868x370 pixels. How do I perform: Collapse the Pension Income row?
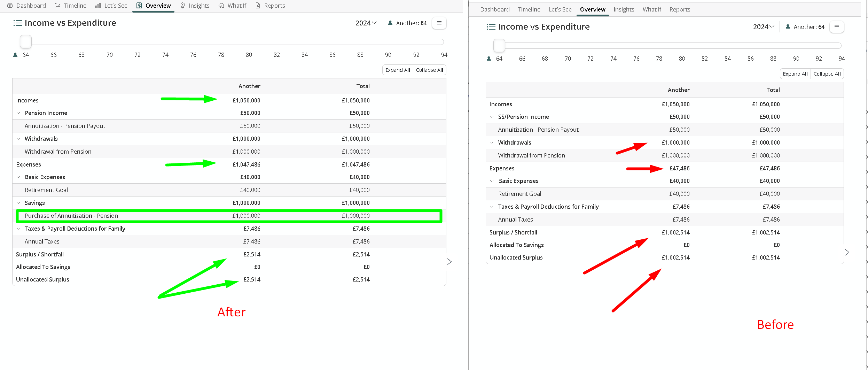18,113
